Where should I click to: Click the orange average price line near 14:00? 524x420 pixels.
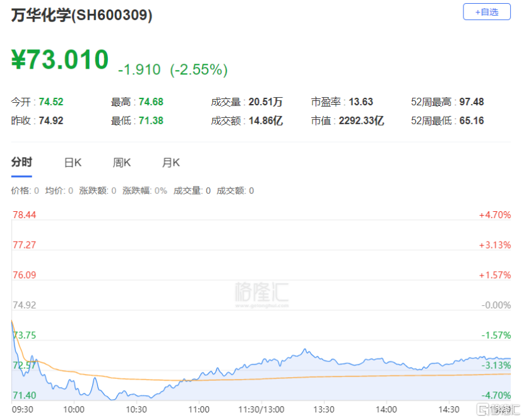tap(386, 376)
